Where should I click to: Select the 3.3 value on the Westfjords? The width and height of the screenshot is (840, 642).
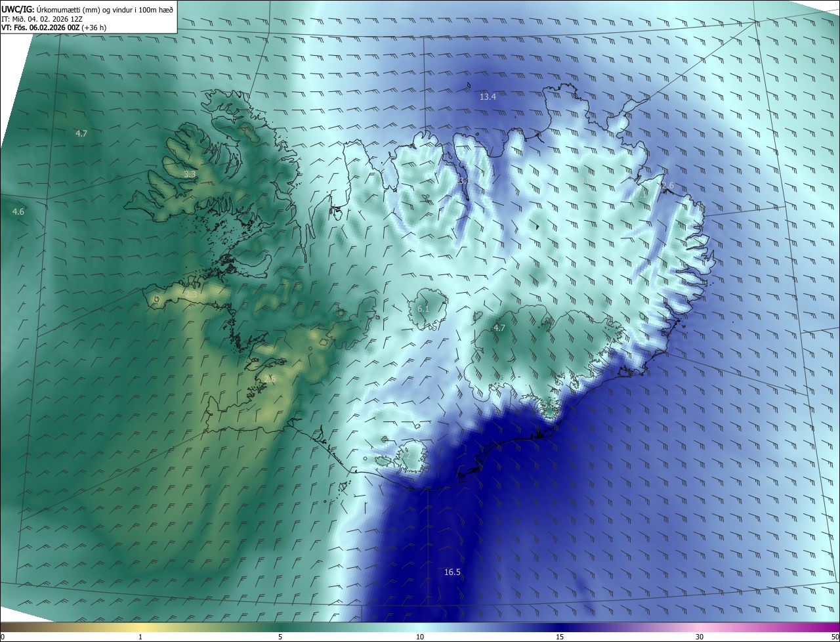pos(190,175)
